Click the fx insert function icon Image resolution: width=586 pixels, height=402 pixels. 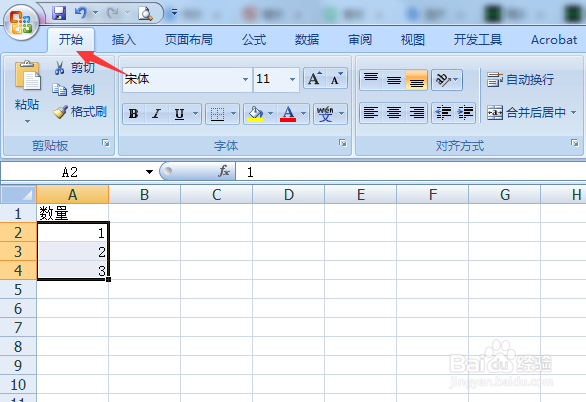(x=224, y=171)
